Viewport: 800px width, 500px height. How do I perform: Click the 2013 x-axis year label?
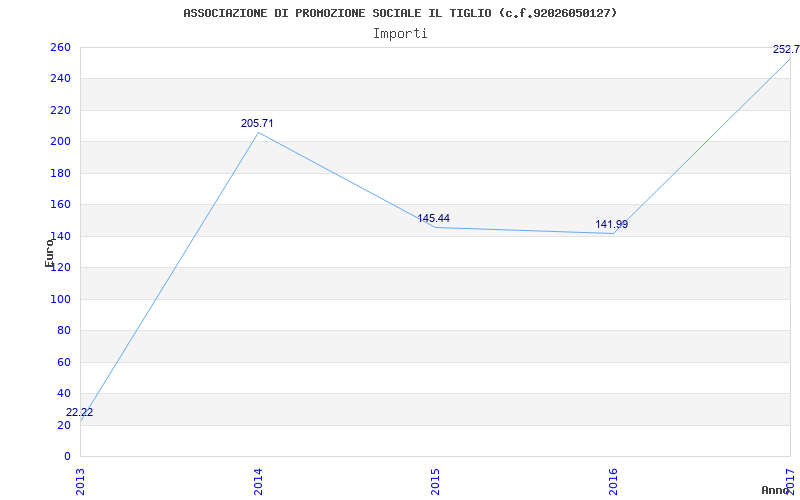81,480
